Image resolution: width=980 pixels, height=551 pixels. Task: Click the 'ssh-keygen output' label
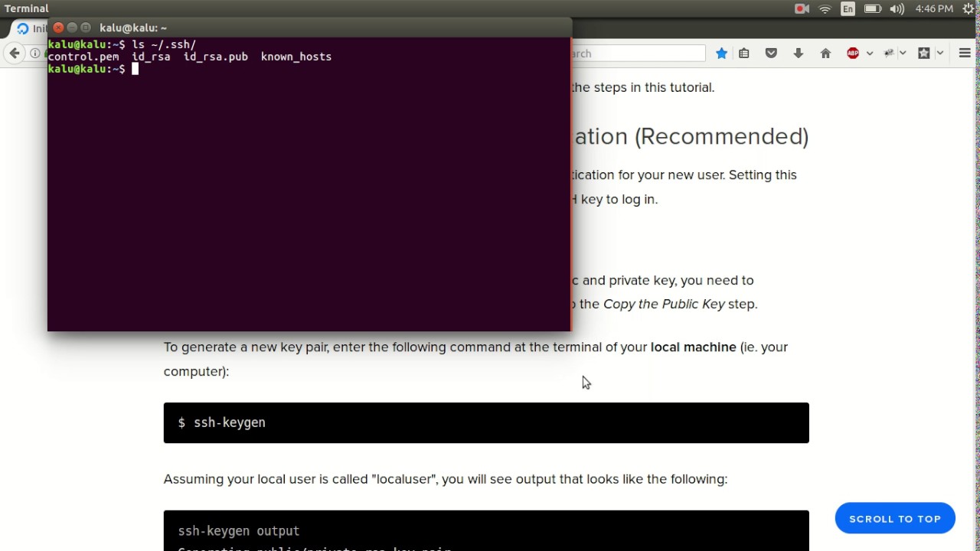[x=239, y=531]
